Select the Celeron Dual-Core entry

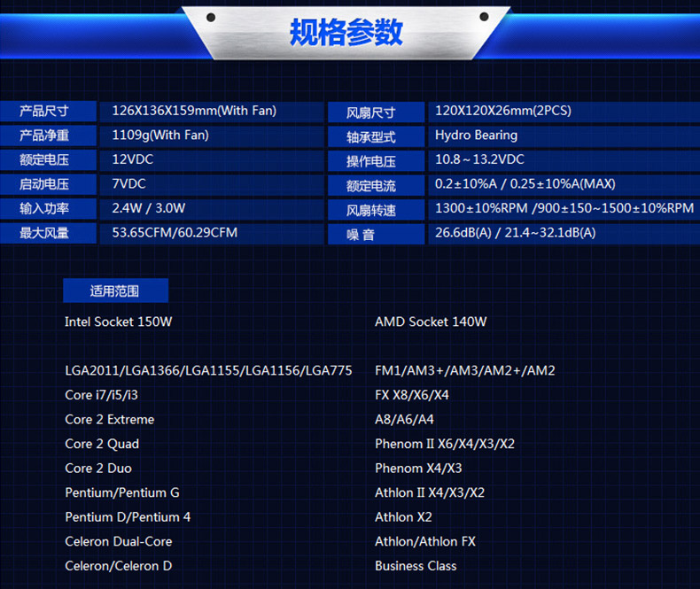pyautogui.click(x=119, y=541)
